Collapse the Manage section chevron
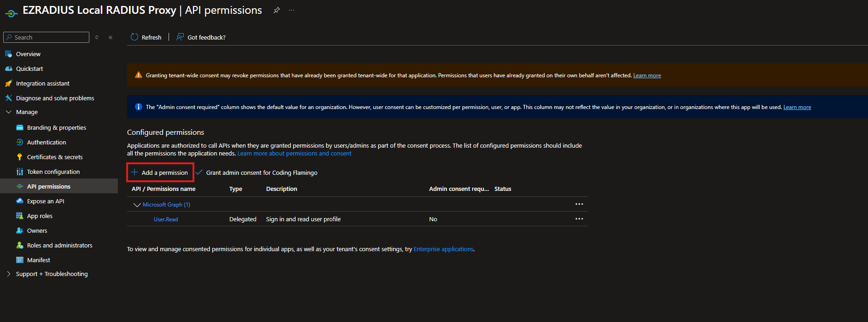The width and height of the screenshot is (868, 322). coord(9,112)
